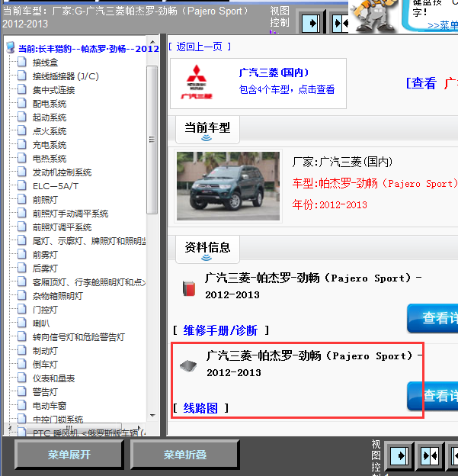This screenshot has width=458, height=476.
Task: Open 维修手册/诊断 link
Action: [220, 330]
